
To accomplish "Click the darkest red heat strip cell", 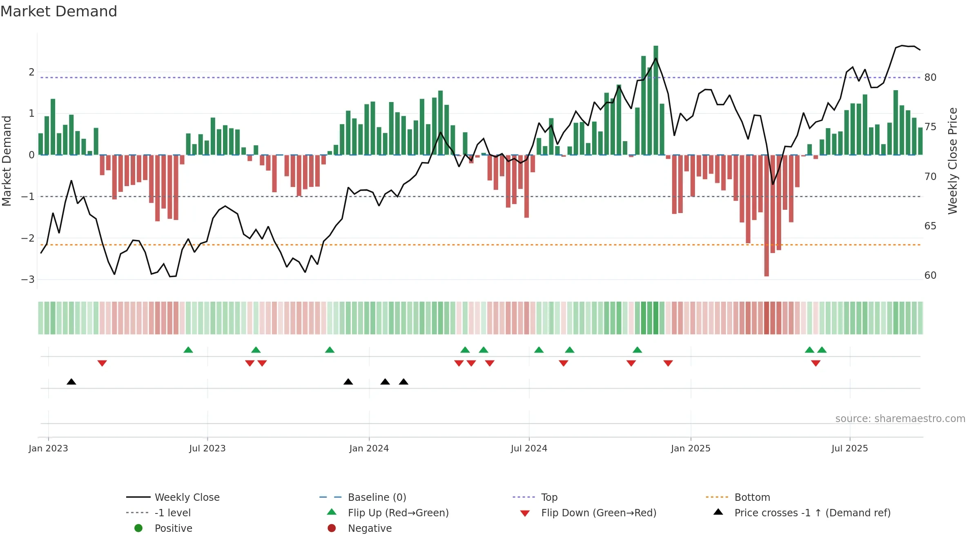I will click(x=766, y=318).
